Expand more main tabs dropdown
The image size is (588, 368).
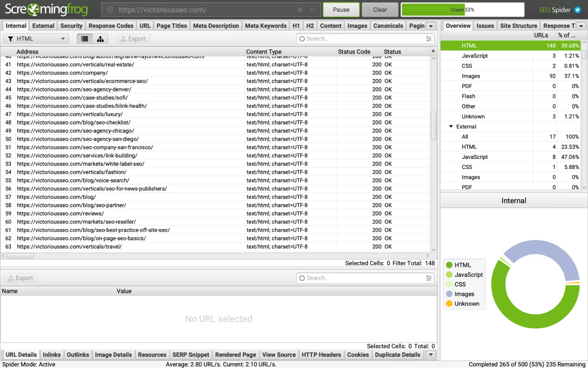(x=431, y=26)
